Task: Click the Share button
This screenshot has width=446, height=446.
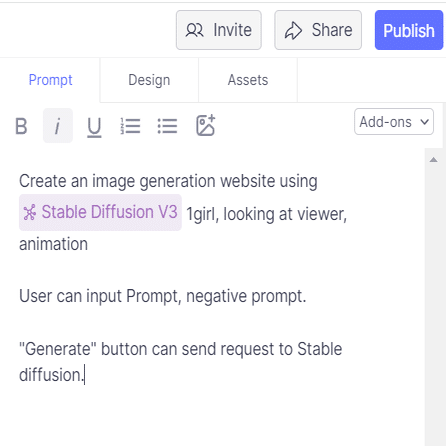Action: tap(318, 30)
